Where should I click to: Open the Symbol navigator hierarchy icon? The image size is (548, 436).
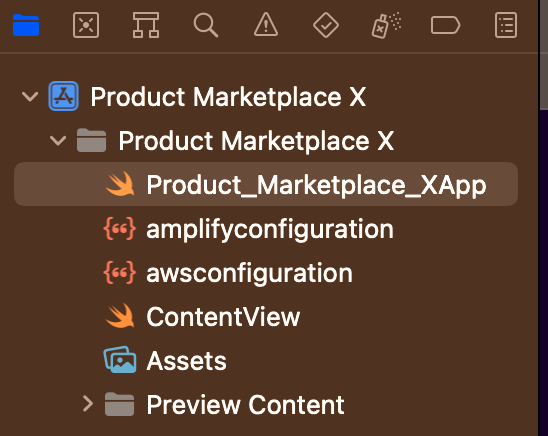pyautogui.click(x=146, y=25)
